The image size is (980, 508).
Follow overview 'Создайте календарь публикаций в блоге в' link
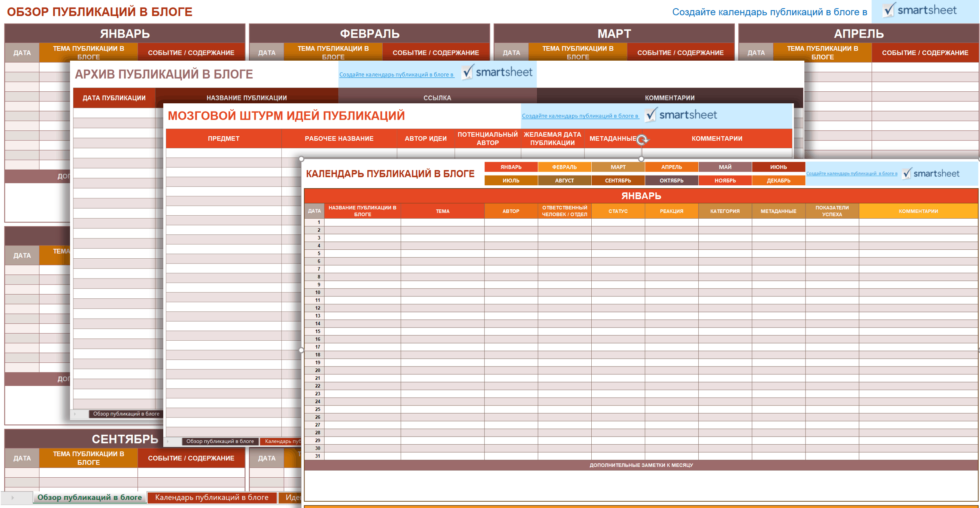[769, 12]
